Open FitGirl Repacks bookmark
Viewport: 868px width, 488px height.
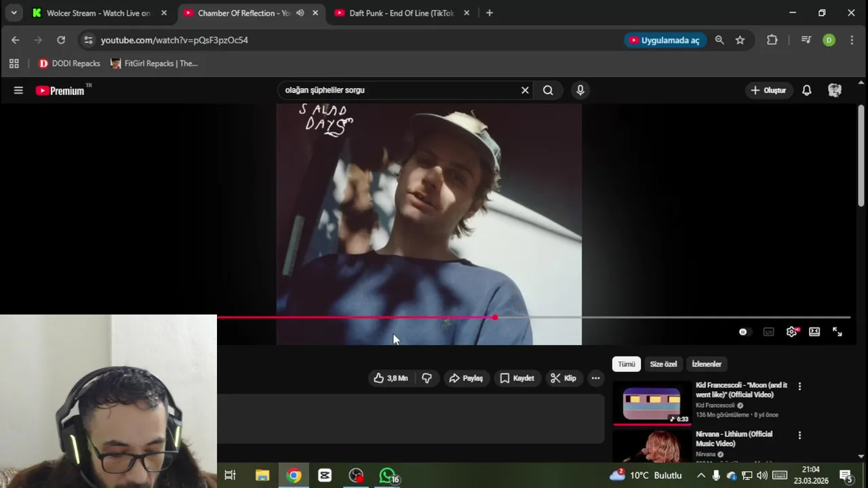(154, 63)
